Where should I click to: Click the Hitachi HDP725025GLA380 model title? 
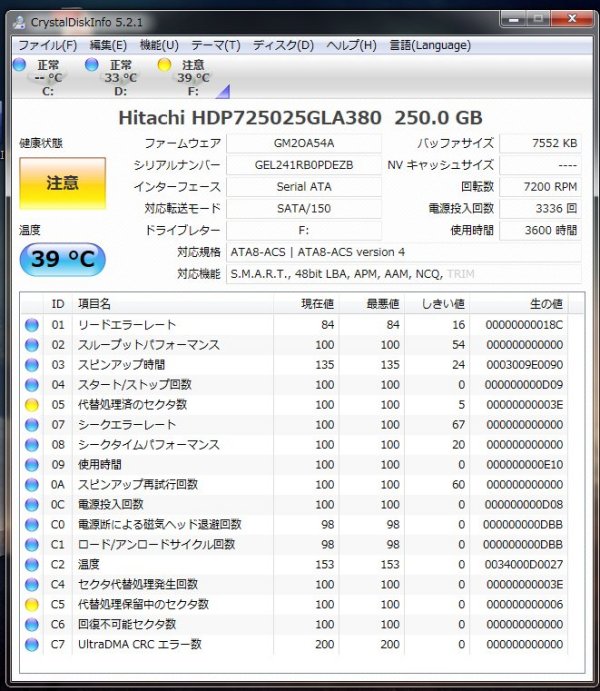point(250,118)
